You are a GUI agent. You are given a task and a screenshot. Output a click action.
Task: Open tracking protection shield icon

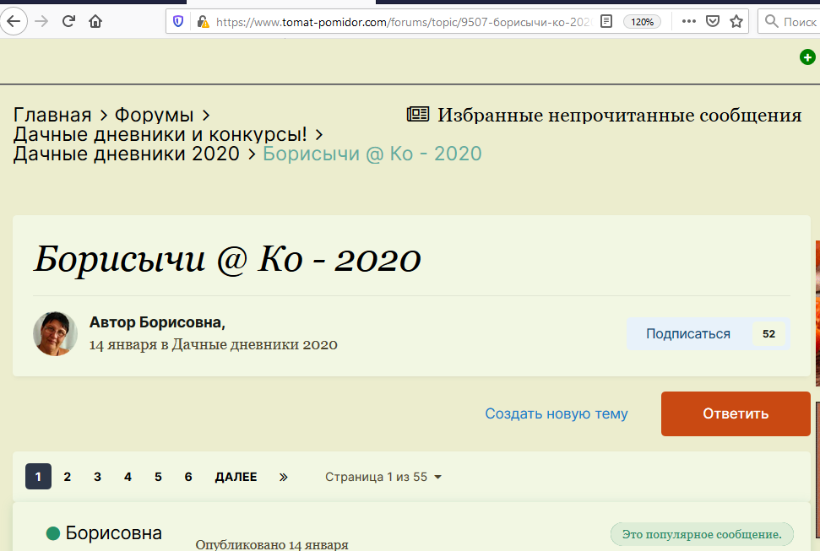(x=178, y=21)
